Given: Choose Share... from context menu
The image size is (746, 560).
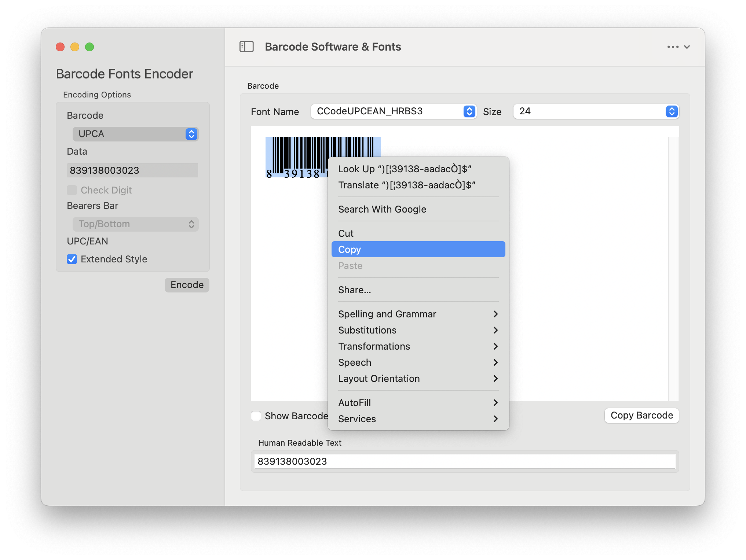Looking at the screenshot, I should (418, 290).
